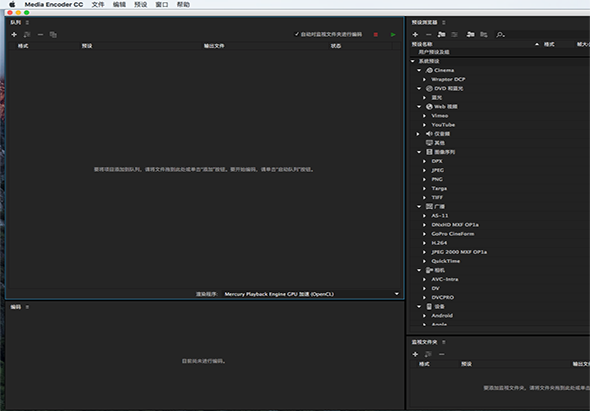Expand the 仅音频 category
Image resolution: width=590 pixels, height=411 pixels.
(418, 134)
